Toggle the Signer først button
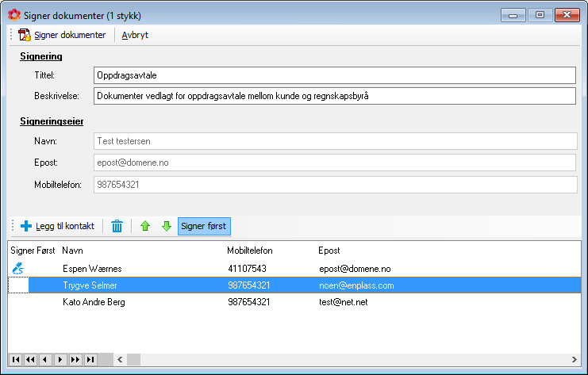588x375 pixels. click(204, 226)
